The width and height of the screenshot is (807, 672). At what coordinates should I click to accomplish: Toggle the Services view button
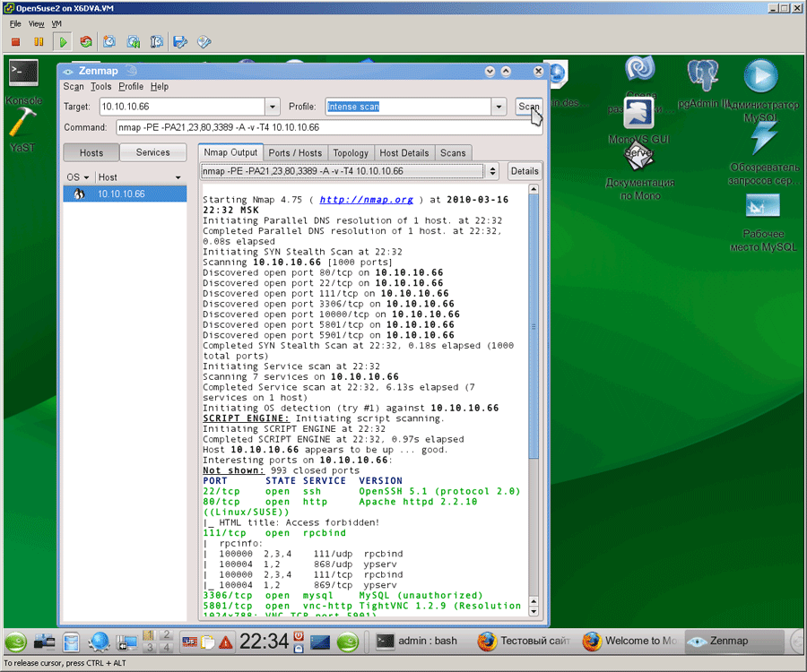pyautogui.click(x=152, y=153)
